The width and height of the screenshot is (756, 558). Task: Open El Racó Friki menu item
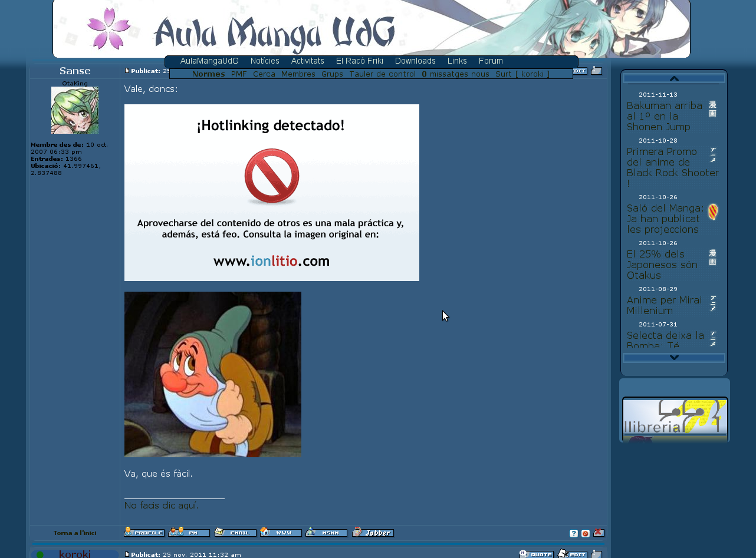pos(360,61)
